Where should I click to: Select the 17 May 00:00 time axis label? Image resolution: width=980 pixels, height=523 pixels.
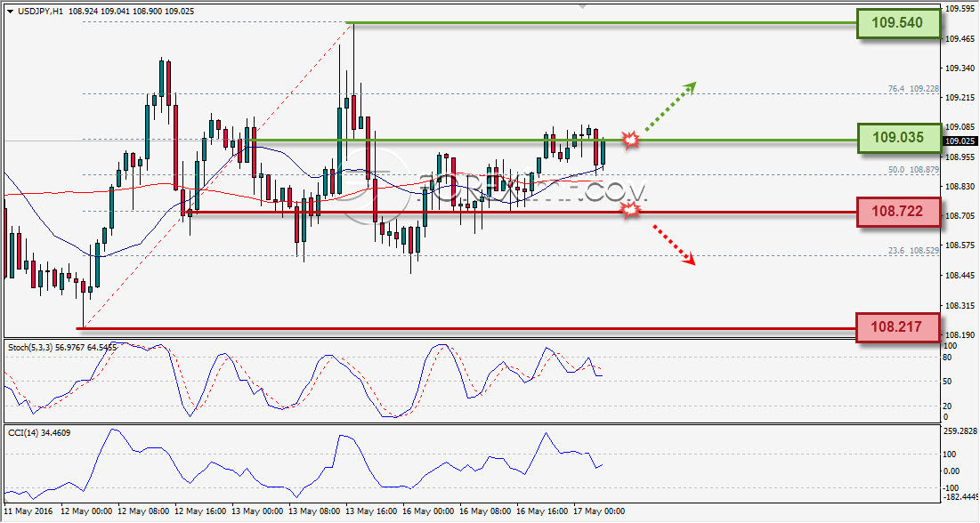pos(599,511)
